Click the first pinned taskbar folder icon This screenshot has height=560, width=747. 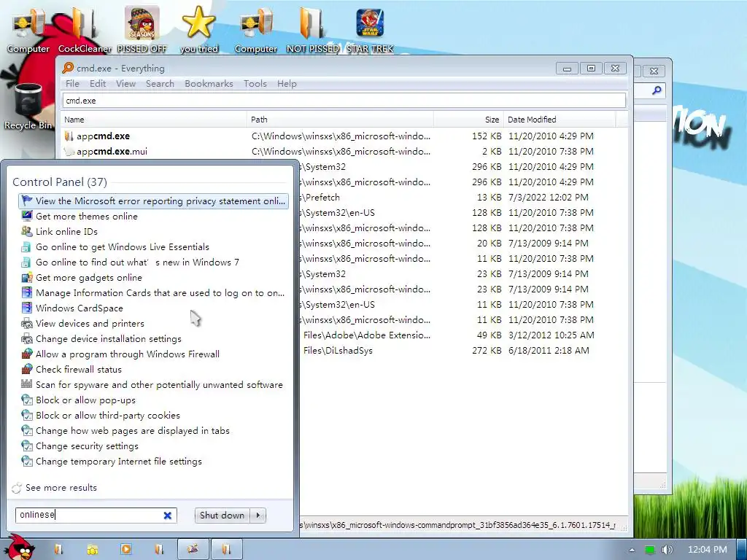(x=58, y=549)
